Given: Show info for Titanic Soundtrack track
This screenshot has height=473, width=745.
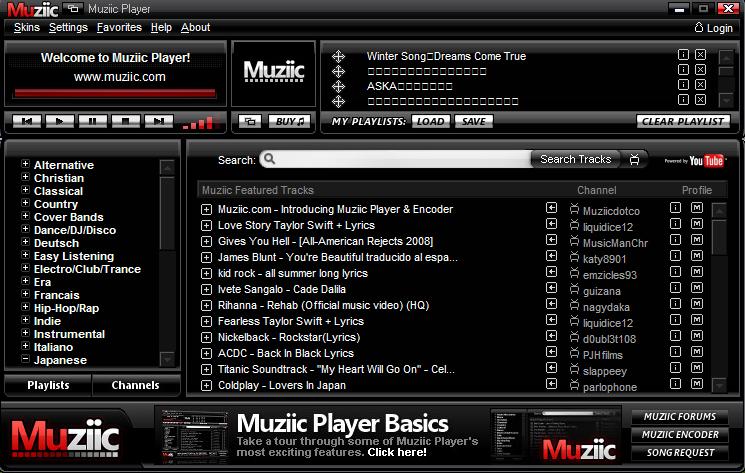Looking at the screenshot, I should click(675, 368).
